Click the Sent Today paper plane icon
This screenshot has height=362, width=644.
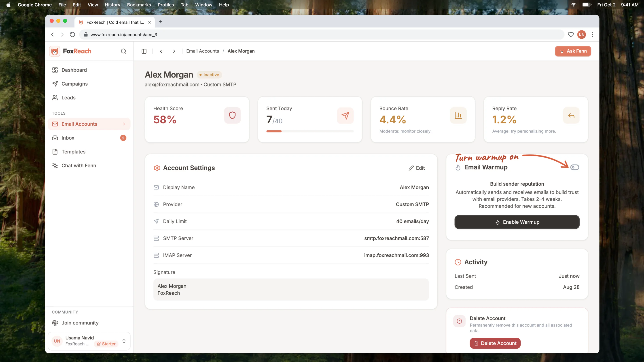(x=345, y=116)
